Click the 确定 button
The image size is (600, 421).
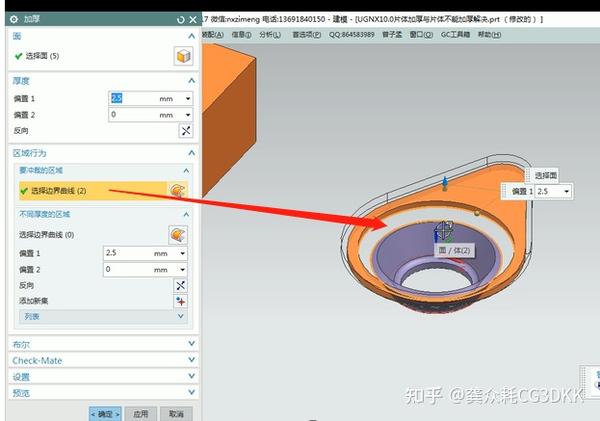point(105,414)
